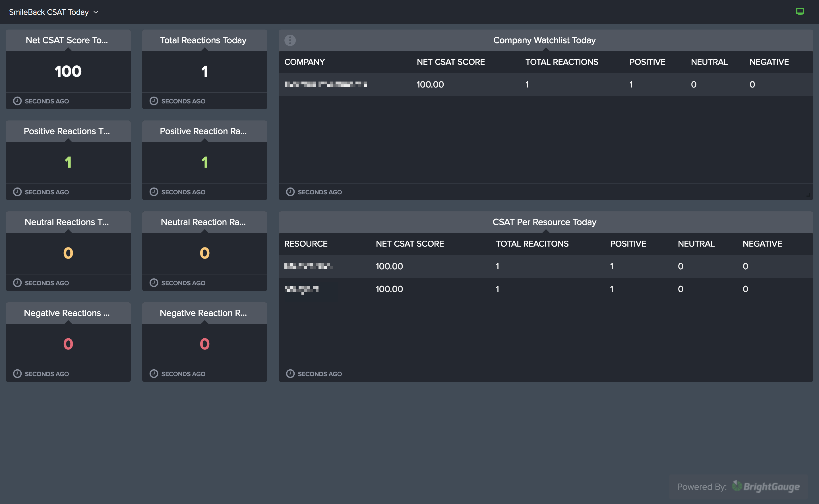The image size is (819, 504).
Task: Click the clock icon under Neutral Reactions T...
Action: point(17,283)
